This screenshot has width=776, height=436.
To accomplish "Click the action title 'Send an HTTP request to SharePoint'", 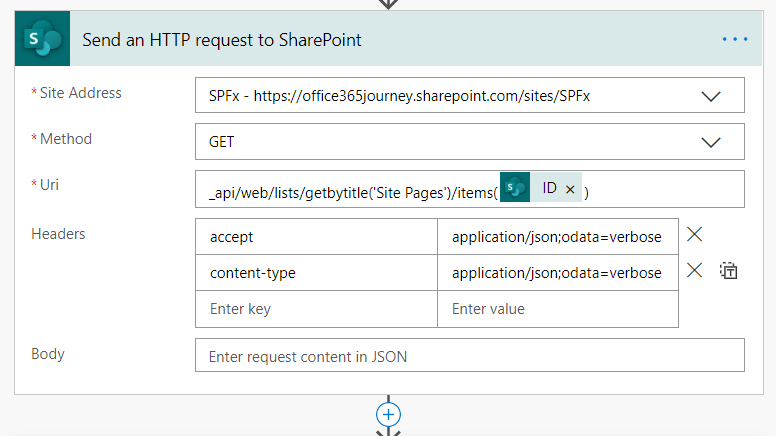I will coord(222,40).
